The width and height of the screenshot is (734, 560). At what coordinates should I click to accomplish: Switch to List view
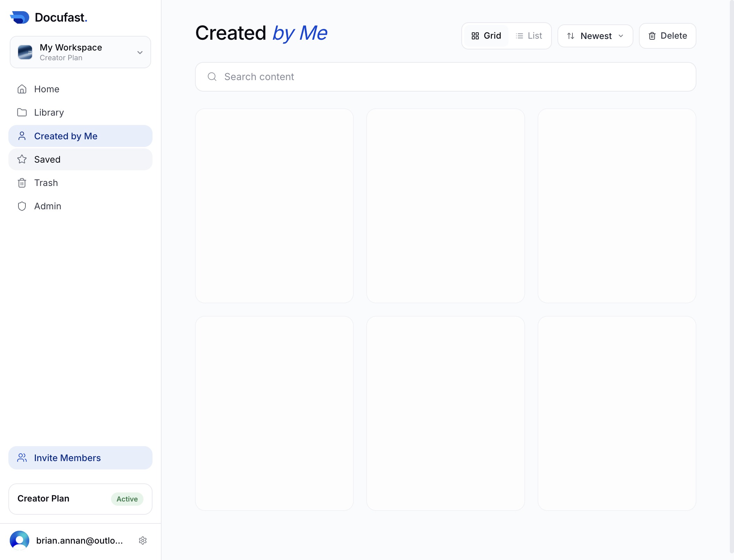point(529,36)
